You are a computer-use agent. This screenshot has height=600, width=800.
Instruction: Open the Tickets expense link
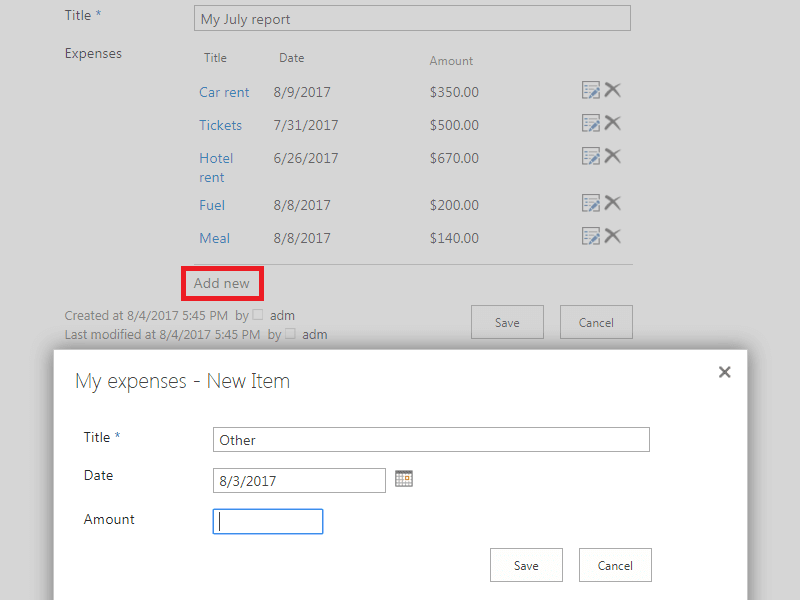point(220,125)
